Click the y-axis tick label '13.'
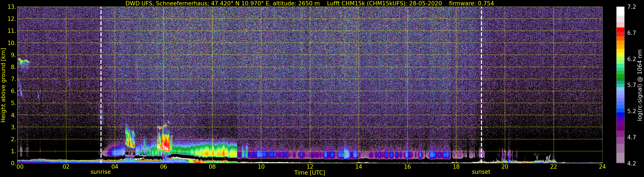This screenshot has width=644, height=177. tap(12, 7)
